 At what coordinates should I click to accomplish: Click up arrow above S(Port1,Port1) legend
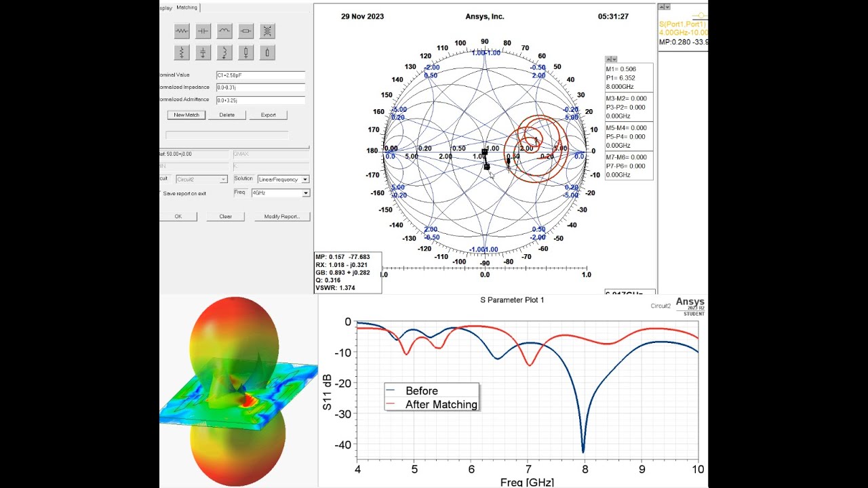(x=662, y=7)
